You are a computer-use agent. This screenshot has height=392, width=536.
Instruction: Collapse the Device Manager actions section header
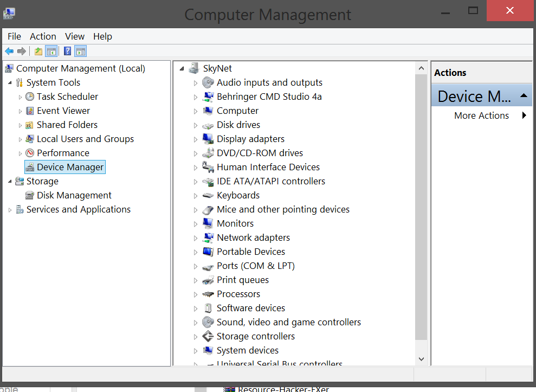click(523, 96)
